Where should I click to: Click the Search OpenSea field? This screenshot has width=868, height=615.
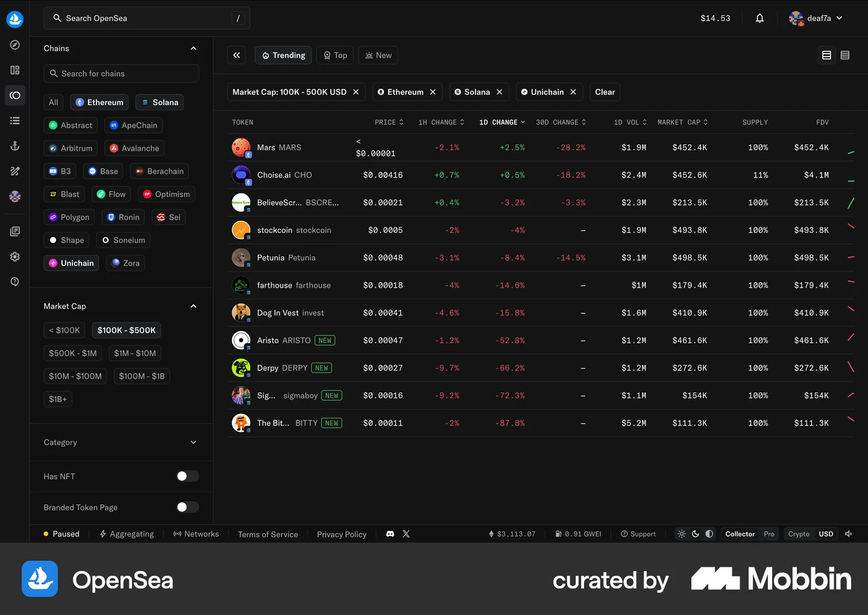point(147,18)
